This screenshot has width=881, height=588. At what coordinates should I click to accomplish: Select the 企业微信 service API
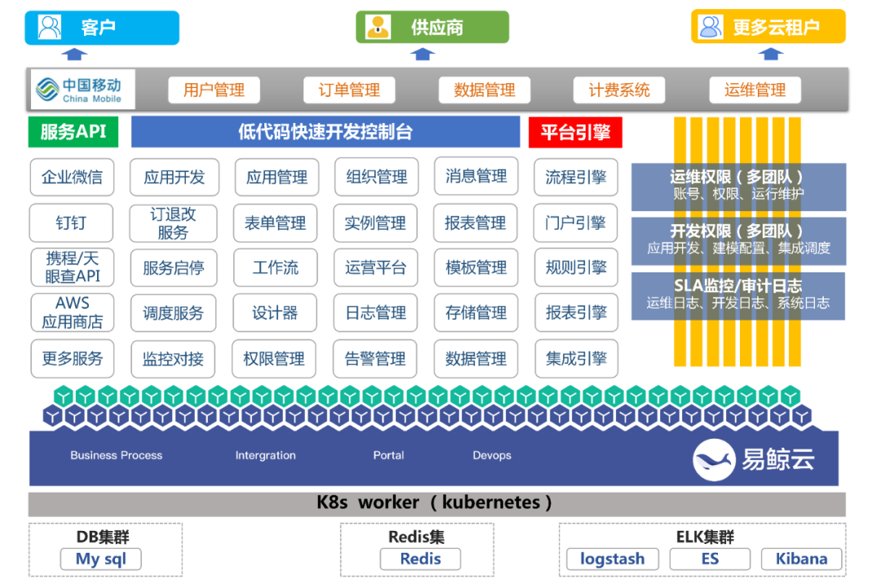[73, 177]
